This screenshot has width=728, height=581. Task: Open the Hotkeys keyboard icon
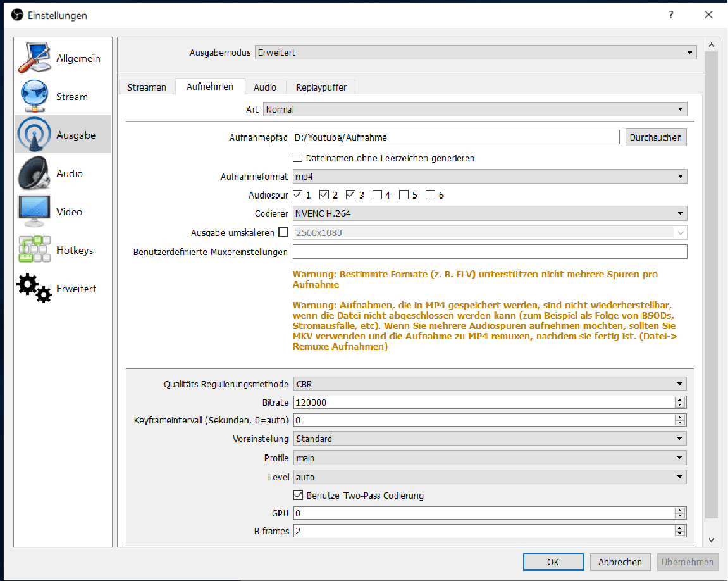pos(34,249)
